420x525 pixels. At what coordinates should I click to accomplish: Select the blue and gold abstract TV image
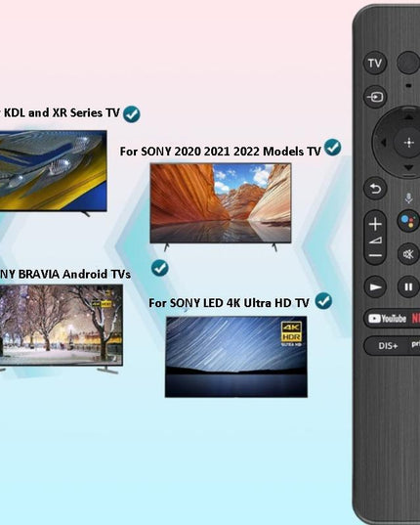[x=53, y=171]
